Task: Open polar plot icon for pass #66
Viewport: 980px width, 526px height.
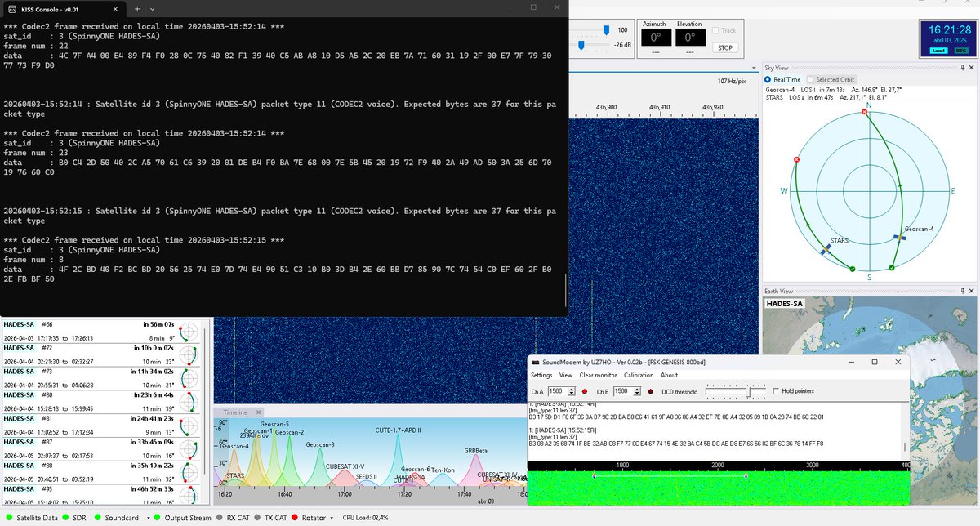Action: pyautogui.click(x=189, y=332)
